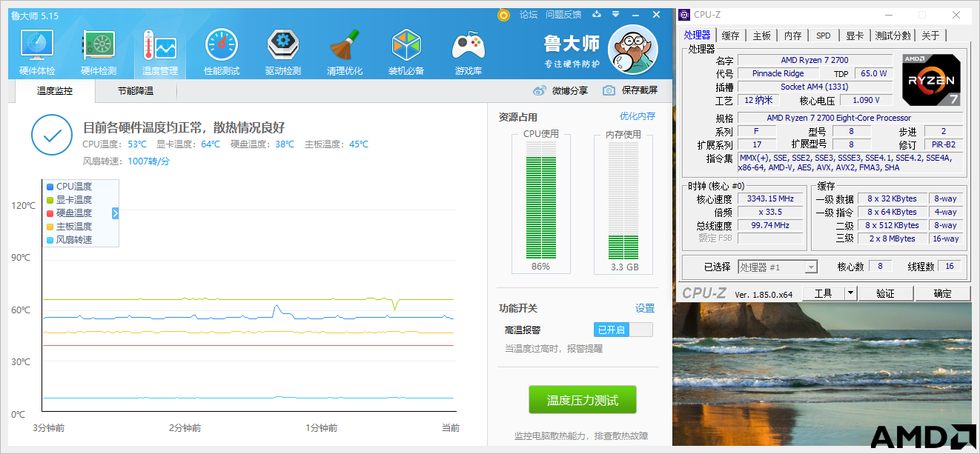Click the AMD Ryzen 7 2700 name field
The width and height of the screenshot is (980, 454).
[x=814, y=60]
